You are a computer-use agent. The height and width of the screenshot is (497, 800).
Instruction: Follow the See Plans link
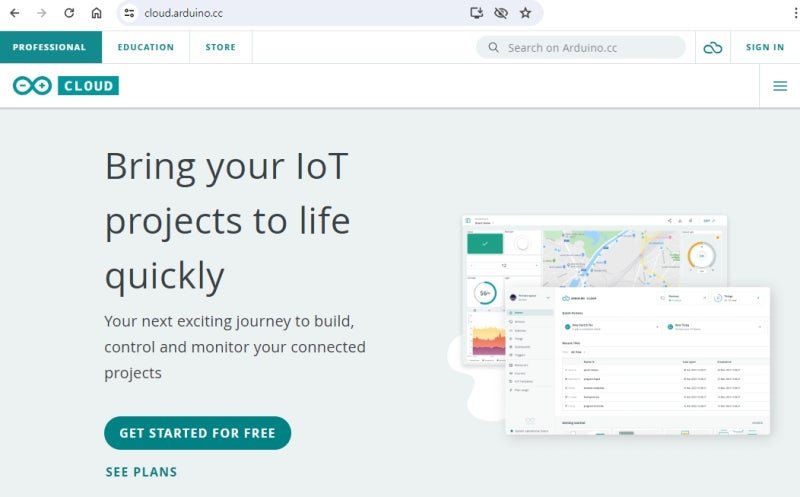point(141,472)
